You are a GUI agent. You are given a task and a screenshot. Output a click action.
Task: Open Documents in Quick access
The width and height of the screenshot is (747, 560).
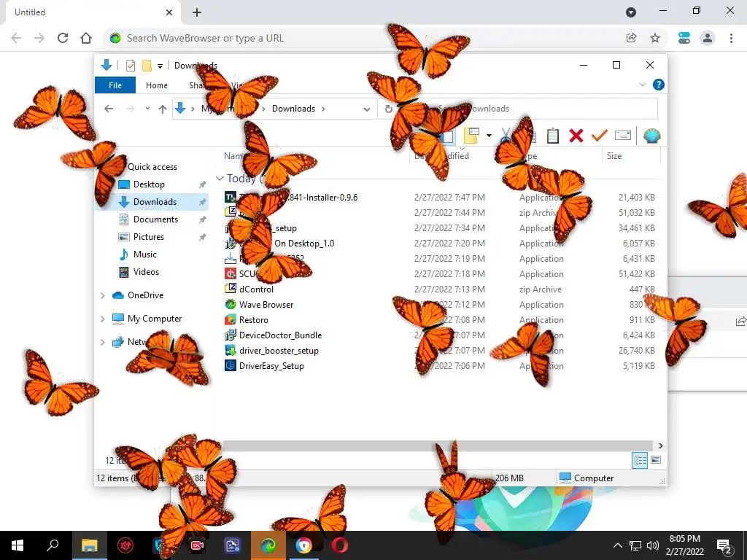coord(156,219)
